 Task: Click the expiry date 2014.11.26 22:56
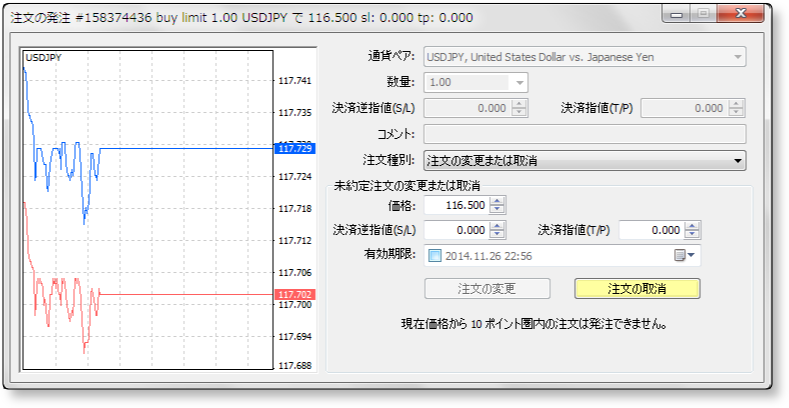pyautogui.click(x=489, y=256)
